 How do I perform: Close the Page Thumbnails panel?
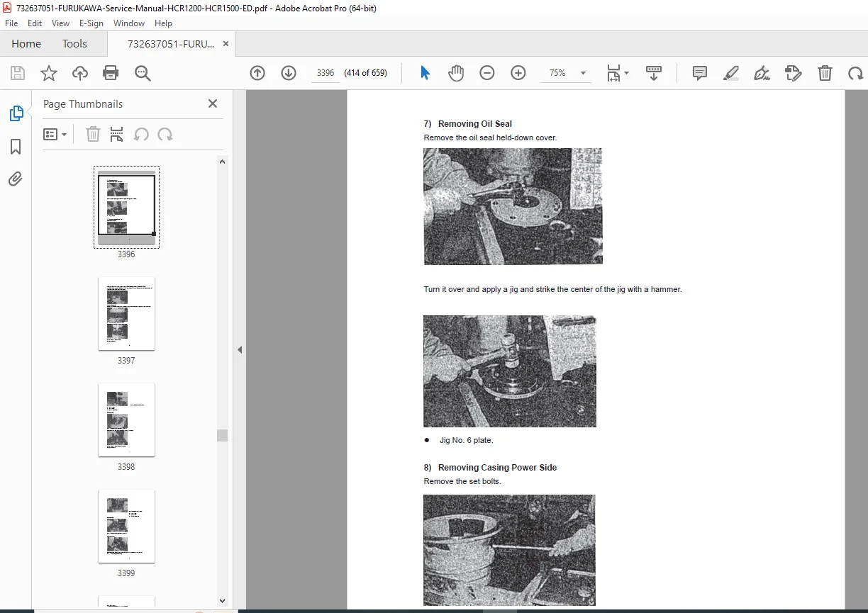[212, 103]
